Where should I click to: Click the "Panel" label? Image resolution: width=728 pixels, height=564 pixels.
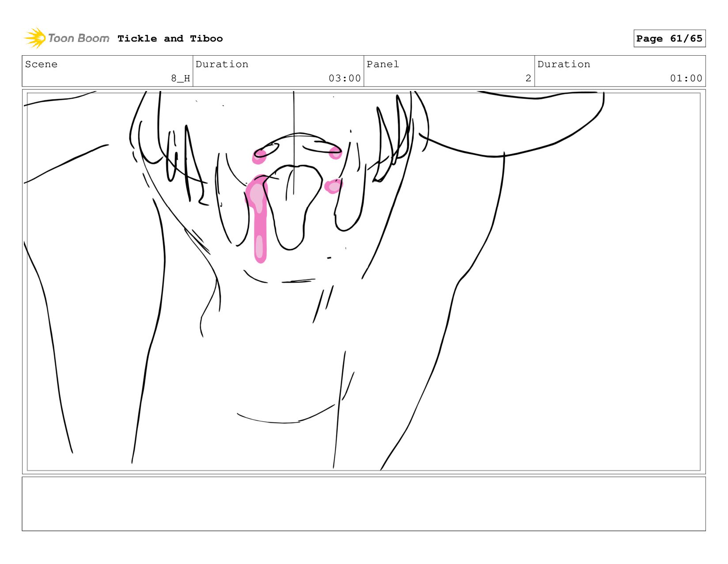click(383, 64)
